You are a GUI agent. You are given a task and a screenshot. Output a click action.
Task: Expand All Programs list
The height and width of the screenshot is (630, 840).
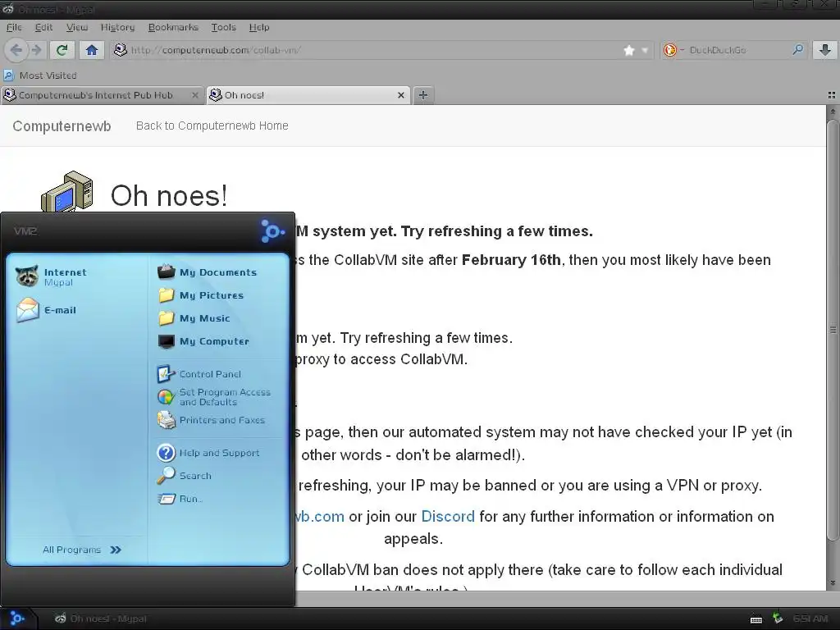pos(82,550)
